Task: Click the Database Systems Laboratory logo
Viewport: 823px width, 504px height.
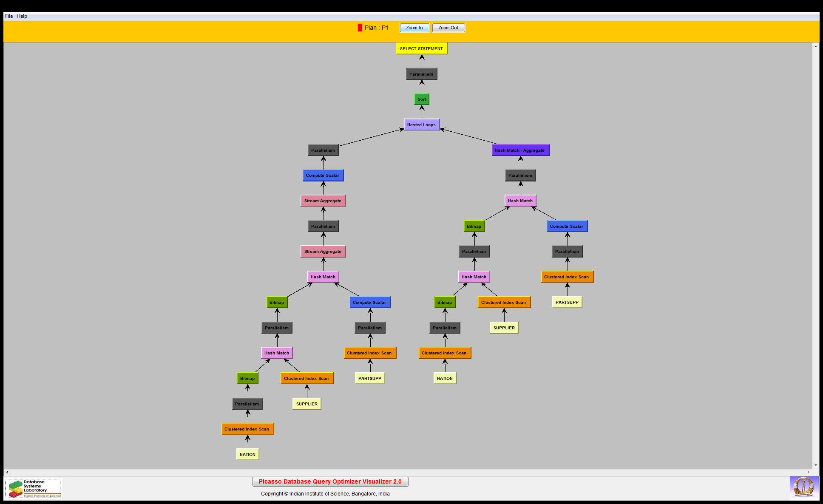Action: point(33,488)
